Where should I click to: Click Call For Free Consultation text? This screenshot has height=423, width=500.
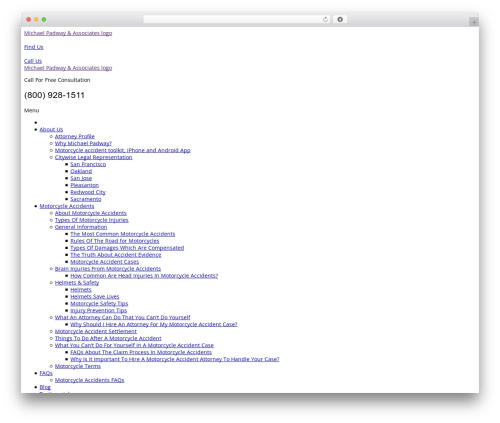click(57, 80)
